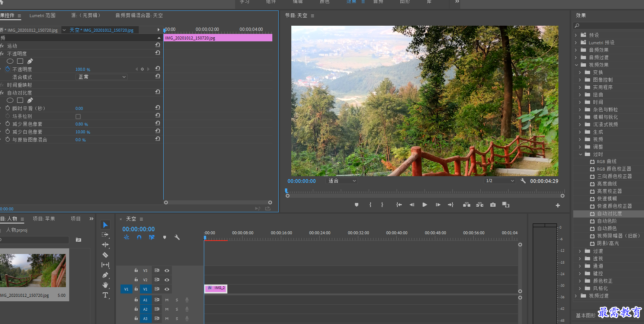Click the Effects panel search field
This screenshot has width=644, height=324.
coord(609,25)
